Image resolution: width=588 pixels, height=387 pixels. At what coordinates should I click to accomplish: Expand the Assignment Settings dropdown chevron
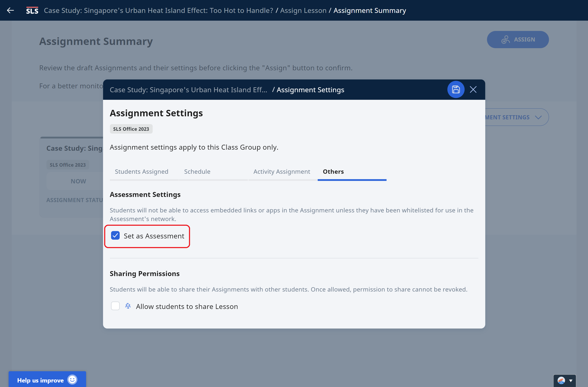(x=538, y=117)
